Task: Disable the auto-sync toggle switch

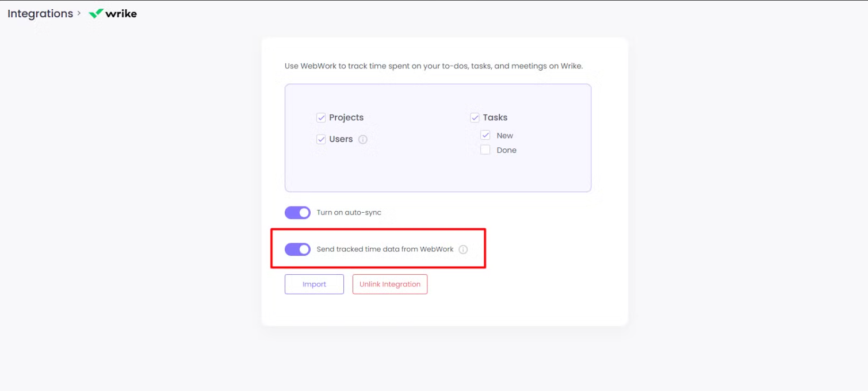Action: pos(297,213)
